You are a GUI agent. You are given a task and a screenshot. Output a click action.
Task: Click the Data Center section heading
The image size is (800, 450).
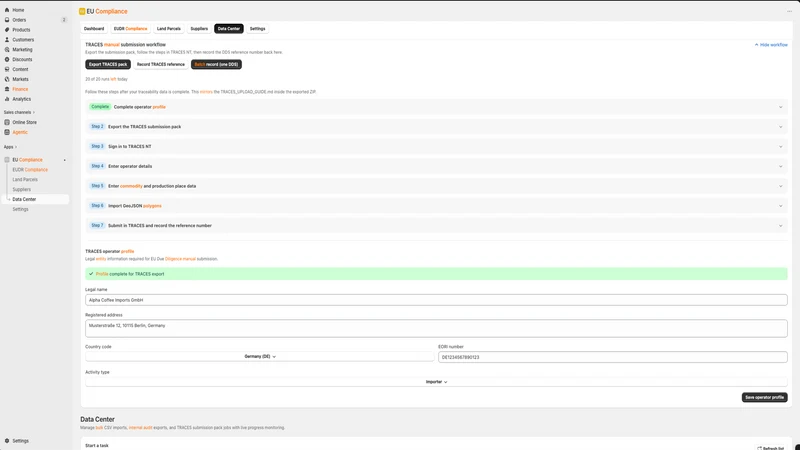tap(97, 419)
